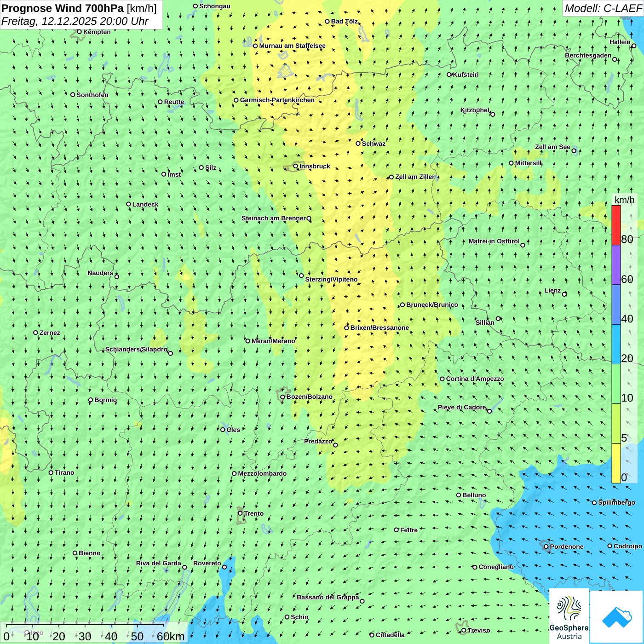
Task: Select the Lienz city label
Action: pos(552,290)
